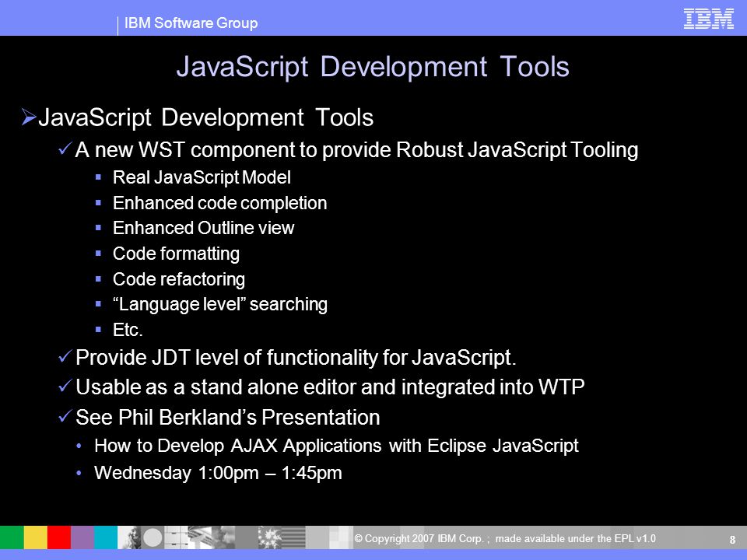Click 'Enhanced code completion' bullet
747x560 pixels.
(219, 203)
